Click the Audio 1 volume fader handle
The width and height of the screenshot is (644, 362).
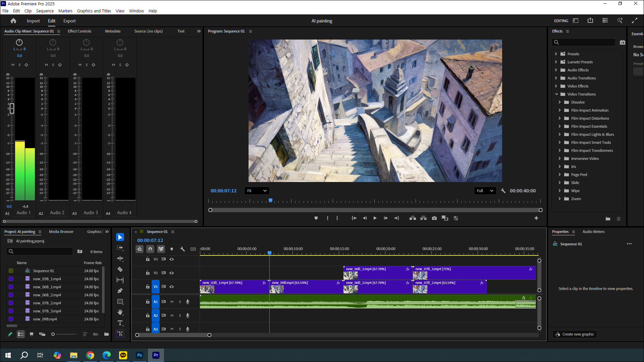[12, 108]
